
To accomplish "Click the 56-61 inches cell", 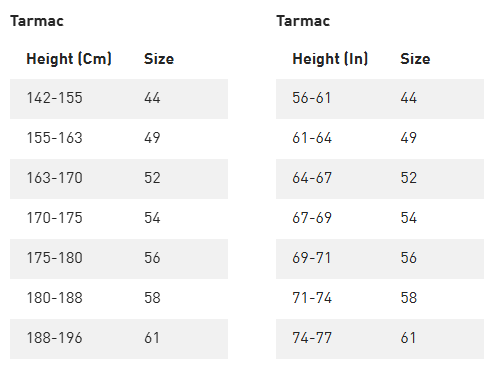I will (312, 98).
